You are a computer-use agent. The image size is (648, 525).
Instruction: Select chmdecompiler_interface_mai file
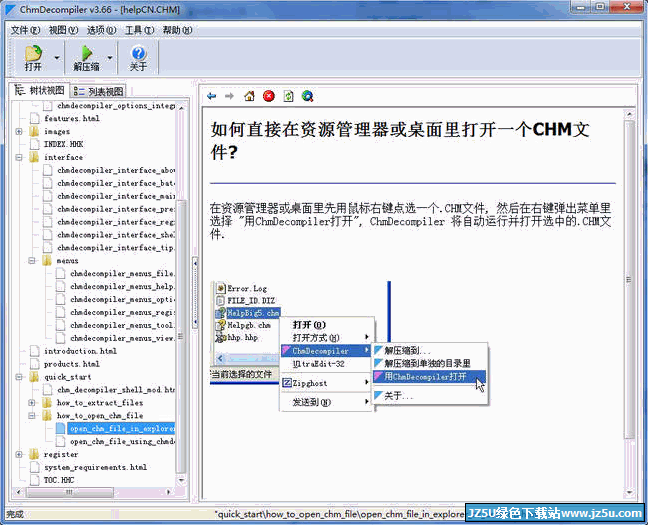tap(116, 196)
